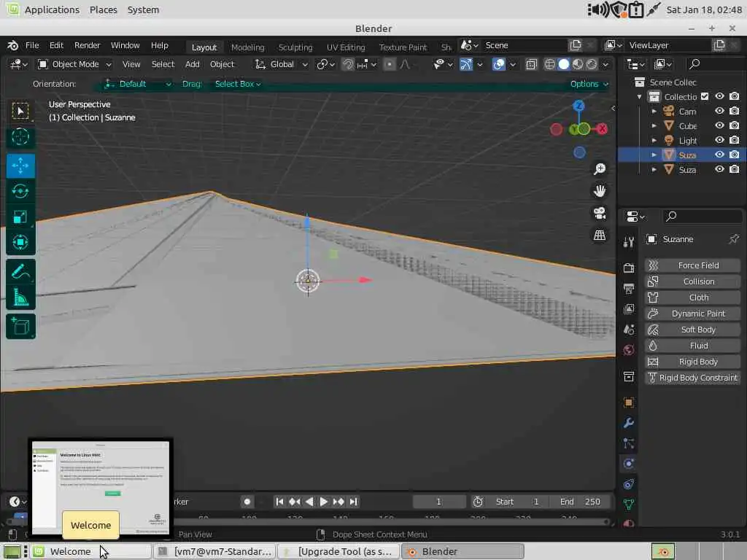Screen dimensions: 747x560
Task: Toggle auto keying record button
Action: pos(247,502)
